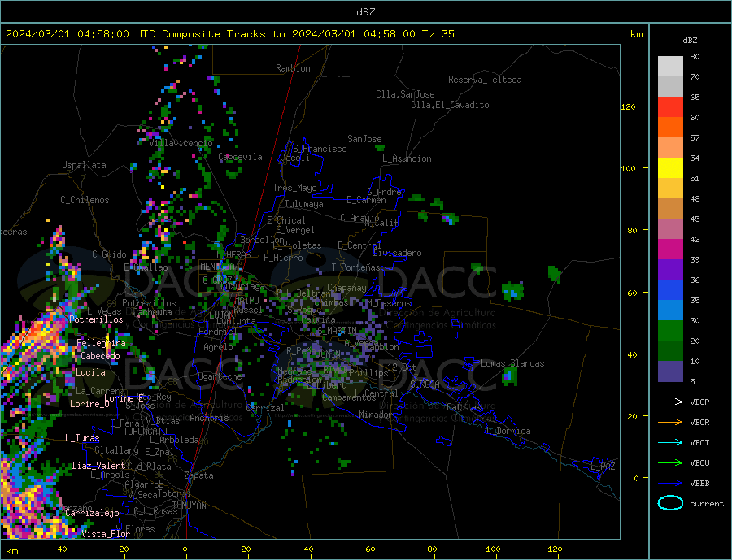Click the 'Vista_Flor' map label
Image resolution: width=732 pixels, height=560 pixels.
pos(106,534)
